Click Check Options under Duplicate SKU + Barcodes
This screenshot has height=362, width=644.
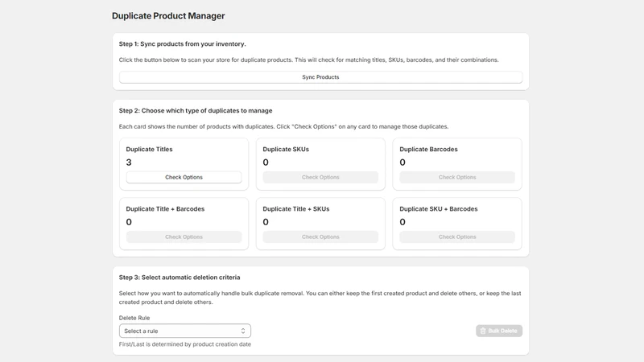[x=457, y=237]
